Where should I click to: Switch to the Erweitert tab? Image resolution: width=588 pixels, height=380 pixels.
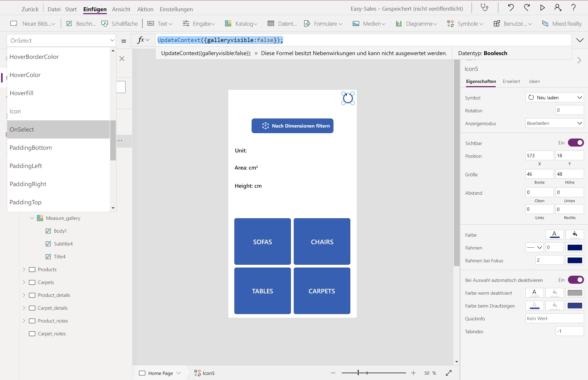[511, 81]
